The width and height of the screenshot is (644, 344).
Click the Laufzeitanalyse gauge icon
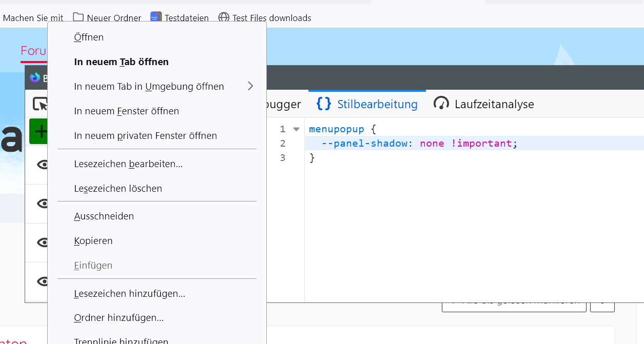441,104
